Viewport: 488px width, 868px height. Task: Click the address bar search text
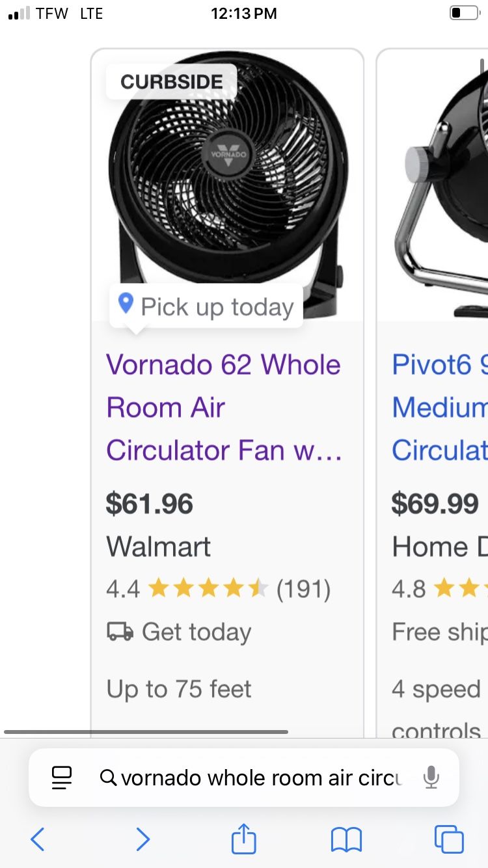[x=260, y=778]
